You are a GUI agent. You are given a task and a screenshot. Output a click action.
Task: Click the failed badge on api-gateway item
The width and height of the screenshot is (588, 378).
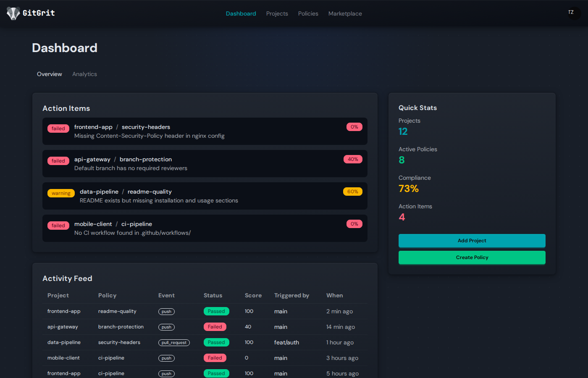coord(58,161)
